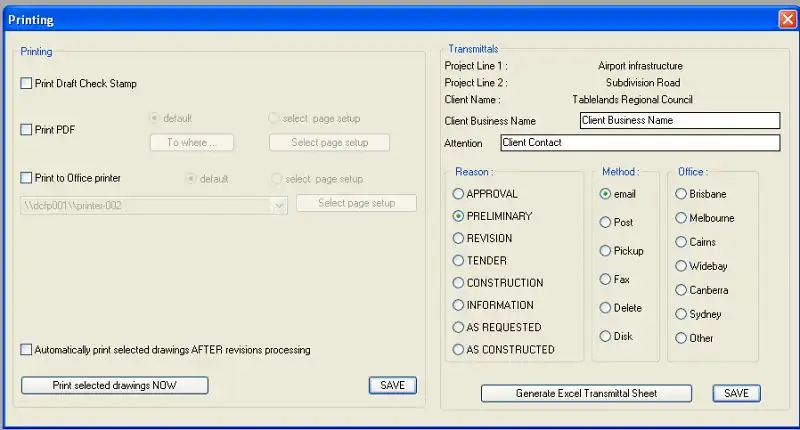Pick CONSTRUCTION reason

point(458,283)
